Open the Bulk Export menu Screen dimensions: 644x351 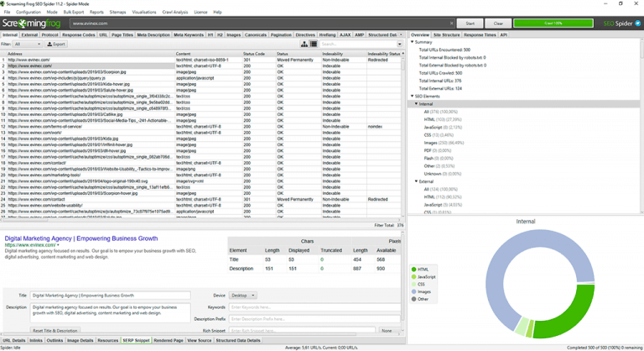click(x=74, y=12)
